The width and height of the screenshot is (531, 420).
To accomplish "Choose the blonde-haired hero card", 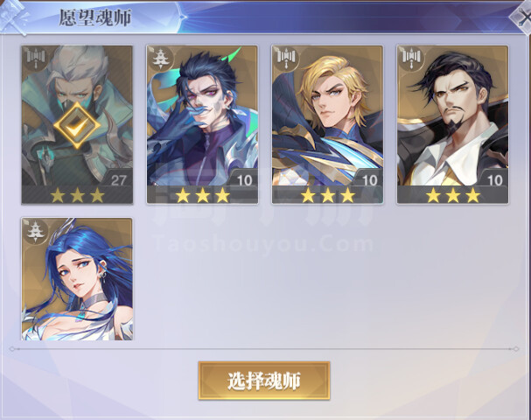I will [x=327, y=125].
